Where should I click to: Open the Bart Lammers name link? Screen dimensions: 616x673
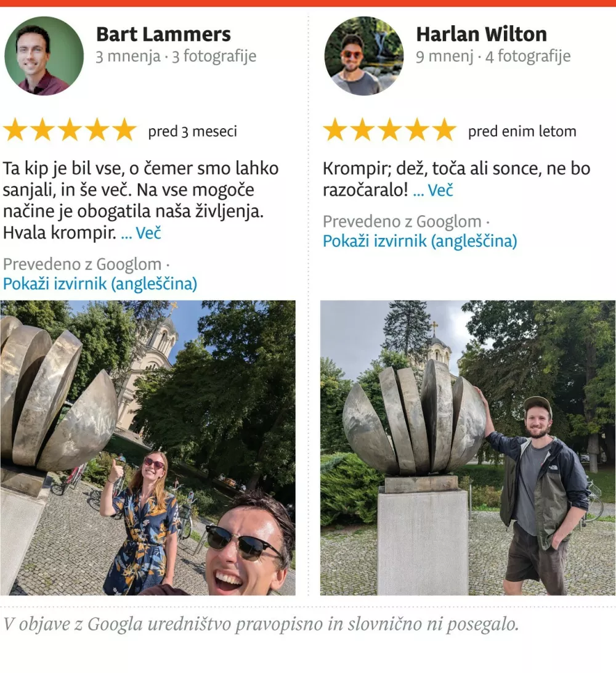click(163, 35)
